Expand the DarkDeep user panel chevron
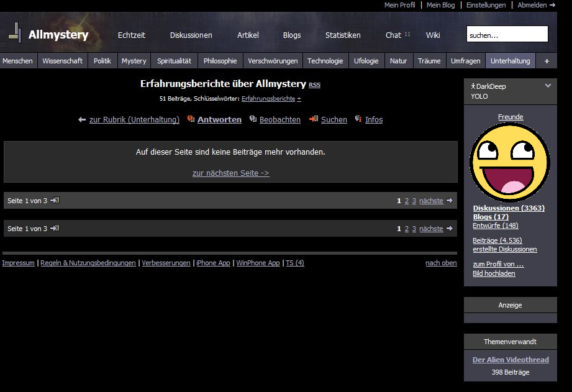 coord(548,86)
